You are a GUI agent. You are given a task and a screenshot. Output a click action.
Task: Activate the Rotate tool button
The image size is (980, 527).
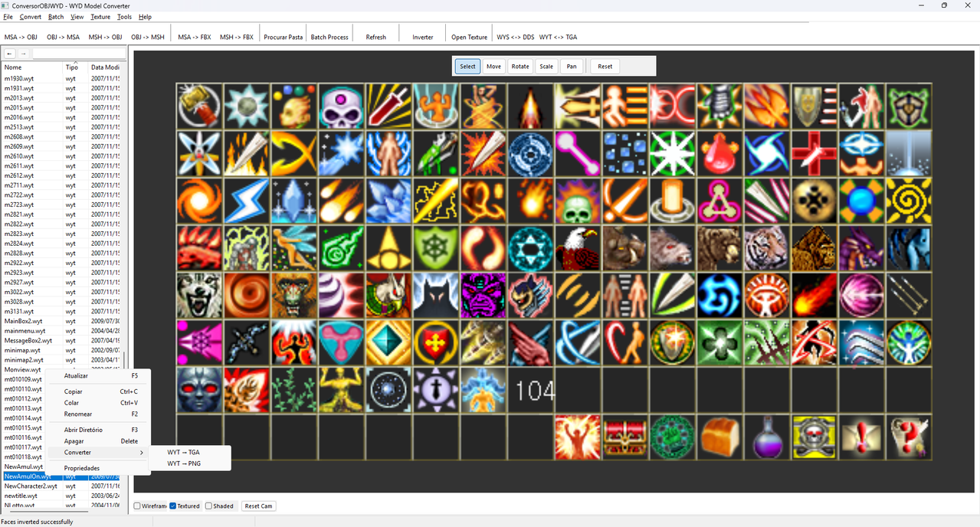pos(520,67)
